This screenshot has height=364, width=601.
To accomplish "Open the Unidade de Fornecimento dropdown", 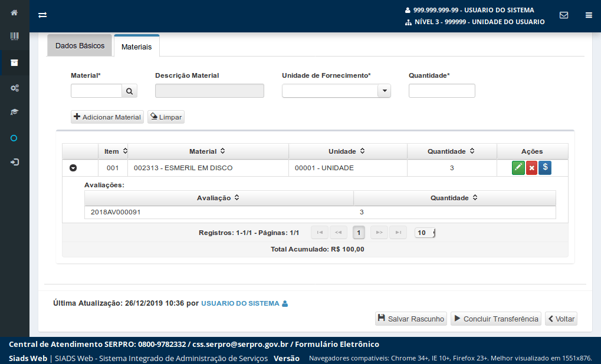I will pos(384,91).
